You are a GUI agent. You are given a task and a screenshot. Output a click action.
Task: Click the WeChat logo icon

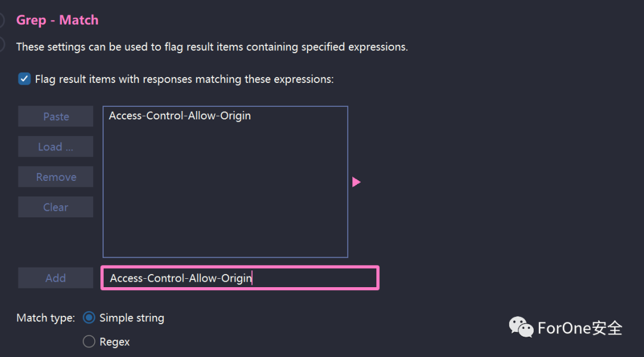pyautogui.click(x=521, y=327)
